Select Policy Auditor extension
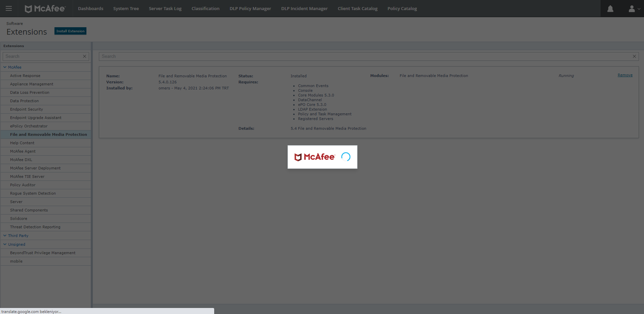 point(46,185)
